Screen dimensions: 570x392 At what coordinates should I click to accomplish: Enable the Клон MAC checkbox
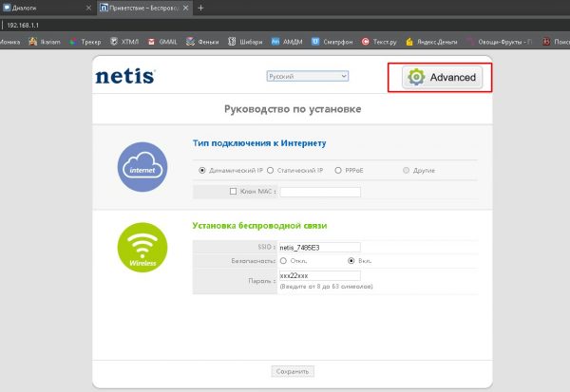[233, 192]
